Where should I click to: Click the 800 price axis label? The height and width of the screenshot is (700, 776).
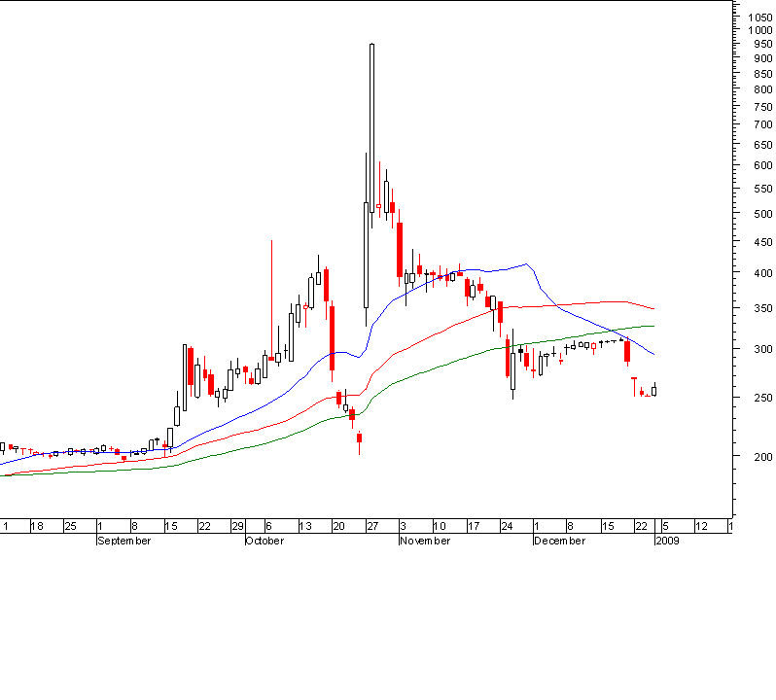coord(762,89)
